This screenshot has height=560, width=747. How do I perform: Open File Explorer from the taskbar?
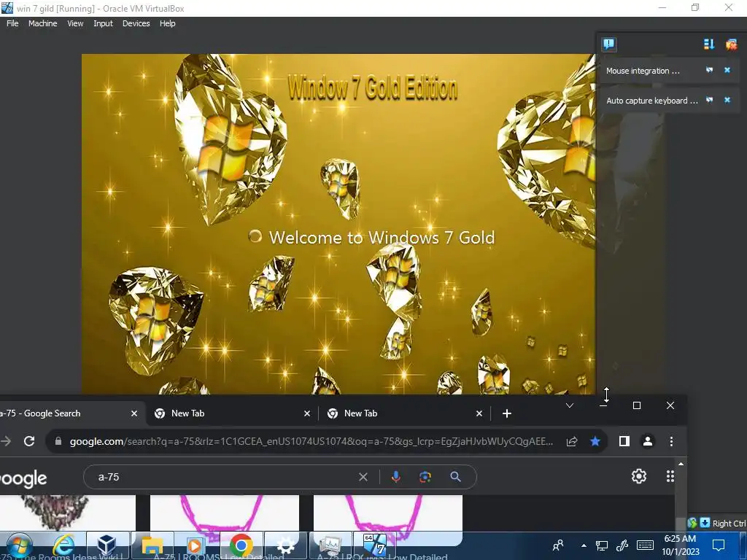[x=152, y=545]
